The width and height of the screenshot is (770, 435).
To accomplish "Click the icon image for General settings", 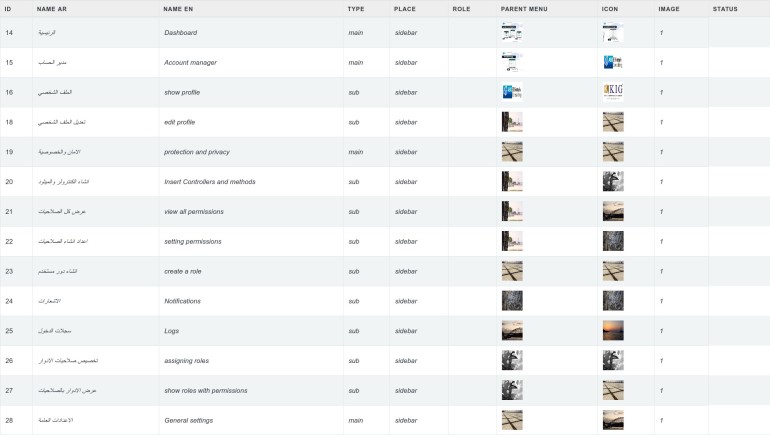I will [613, 420].
